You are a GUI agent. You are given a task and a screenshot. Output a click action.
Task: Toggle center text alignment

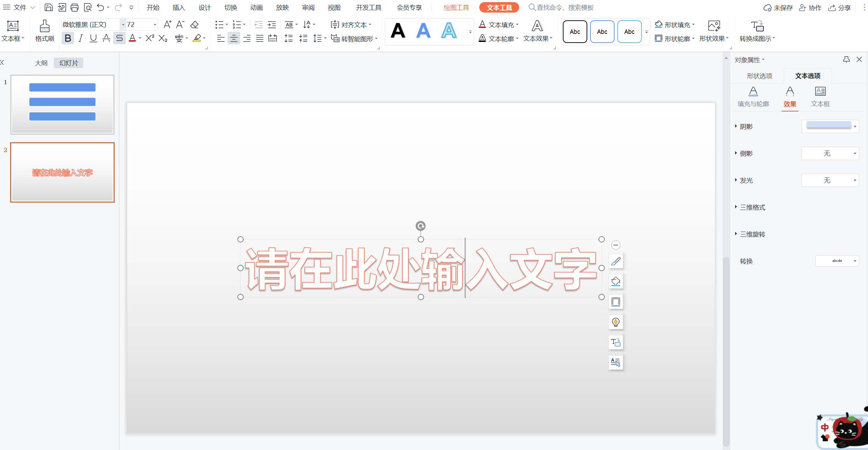234,38
